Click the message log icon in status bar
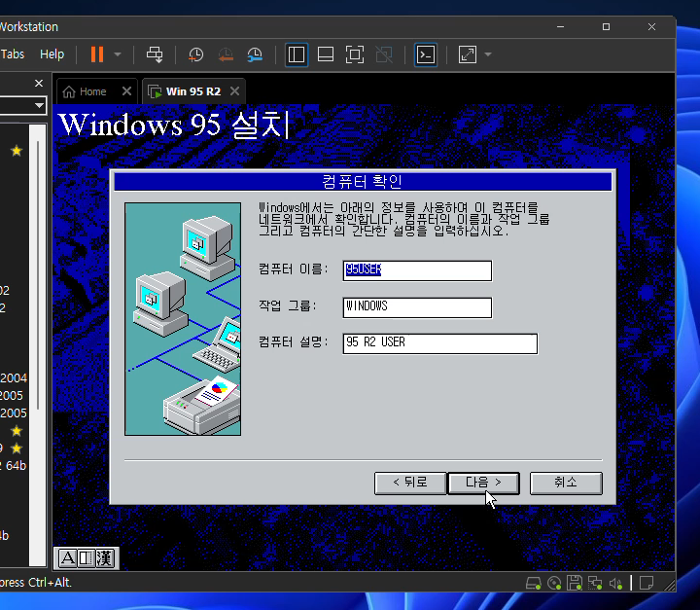Screen dimensions: 700x610 [x=647, y=583]
